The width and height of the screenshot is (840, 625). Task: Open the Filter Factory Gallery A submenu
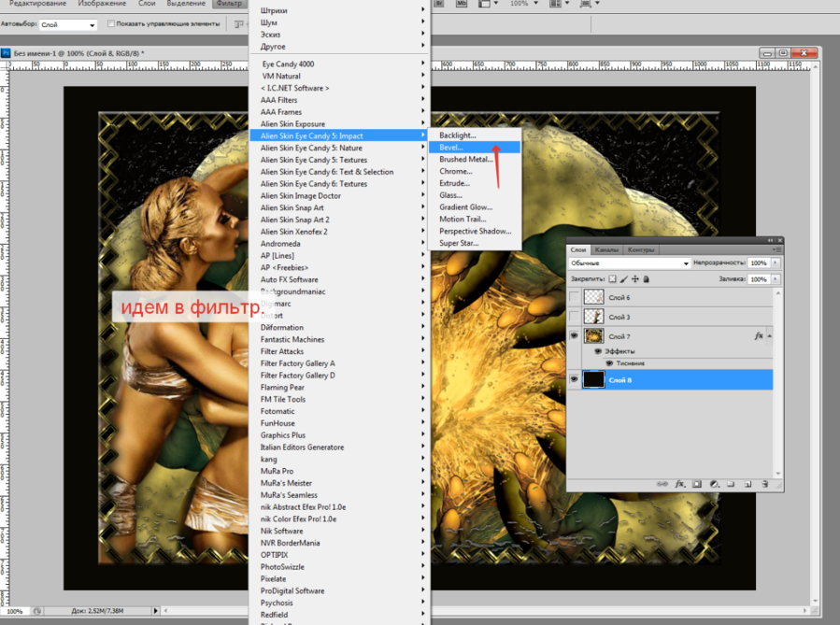[338, 363]
